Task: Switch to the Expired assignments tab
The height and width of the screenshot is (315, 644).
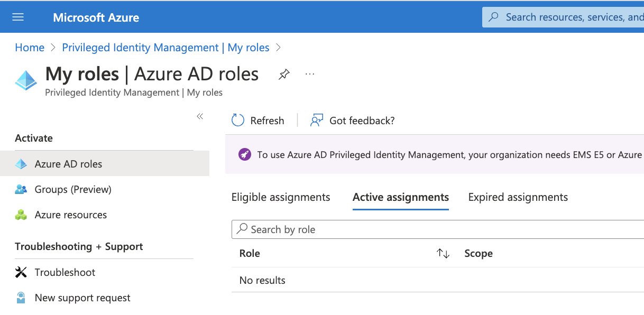Action: [x=518, y=197]
